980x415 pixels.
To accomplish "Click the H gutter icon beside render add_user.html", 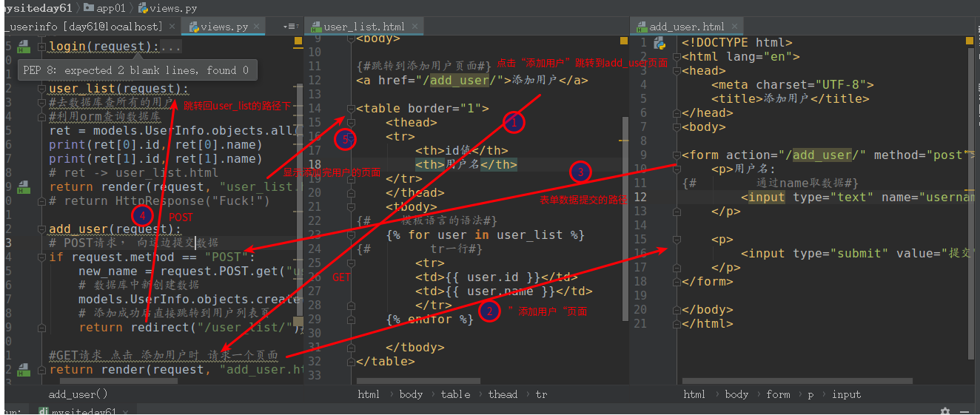I will [x=24, y=370].
